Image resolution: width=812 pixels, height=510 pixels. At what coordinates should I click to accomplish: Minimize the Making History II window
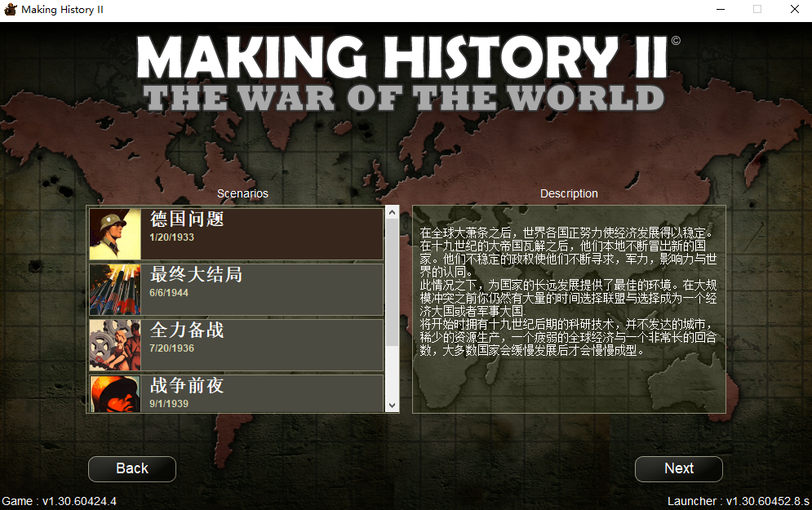click(x=721, y=10)
